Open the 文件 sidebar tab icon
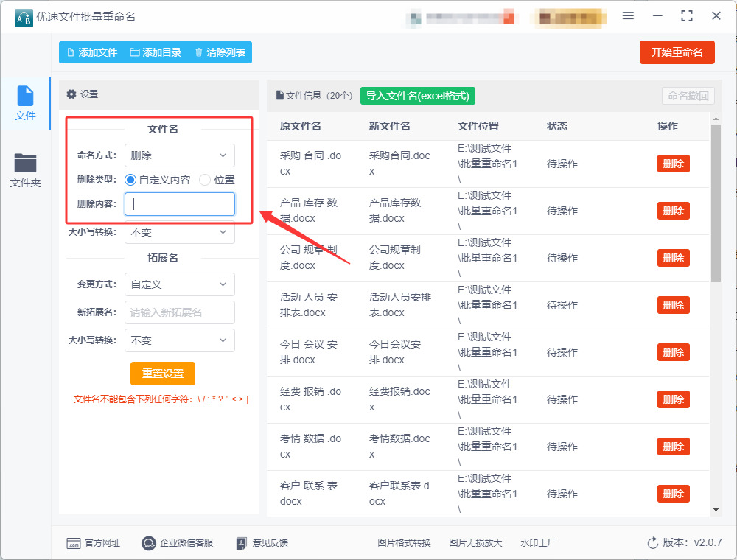The width and height of the screenshot is (737, 560). pyautogui.click(x=25, y=96)
